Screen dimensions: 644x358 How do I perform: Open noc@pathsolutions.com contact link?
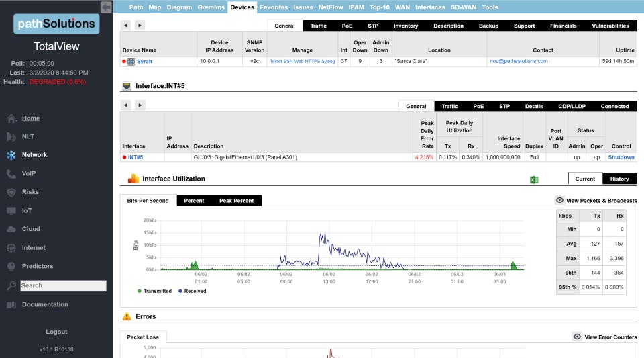click(519, 61)
